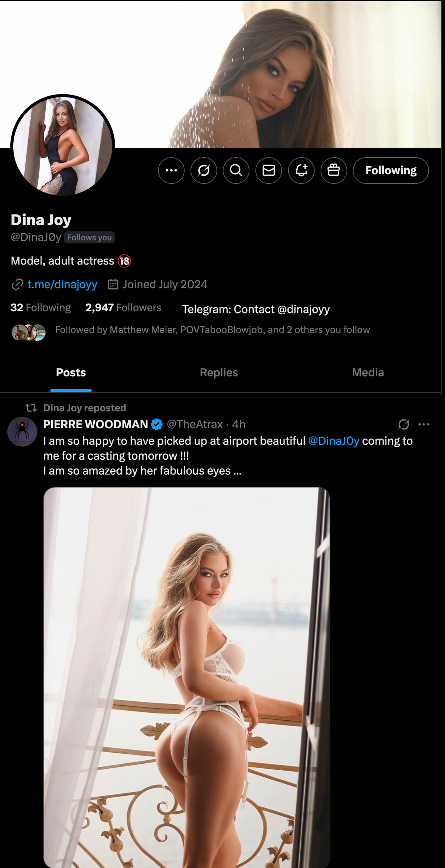Toggle the Following button
Viewport: 445px width, 868px height.
(x=391, y=171)
